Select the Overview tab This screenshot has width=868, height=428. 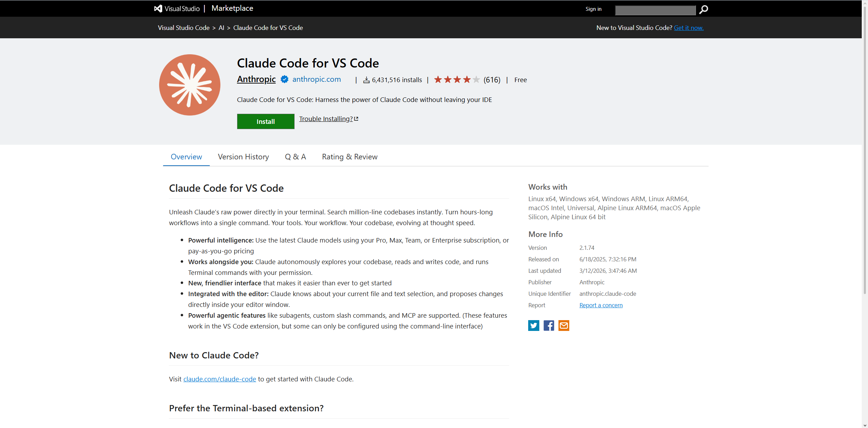point(186,157)
